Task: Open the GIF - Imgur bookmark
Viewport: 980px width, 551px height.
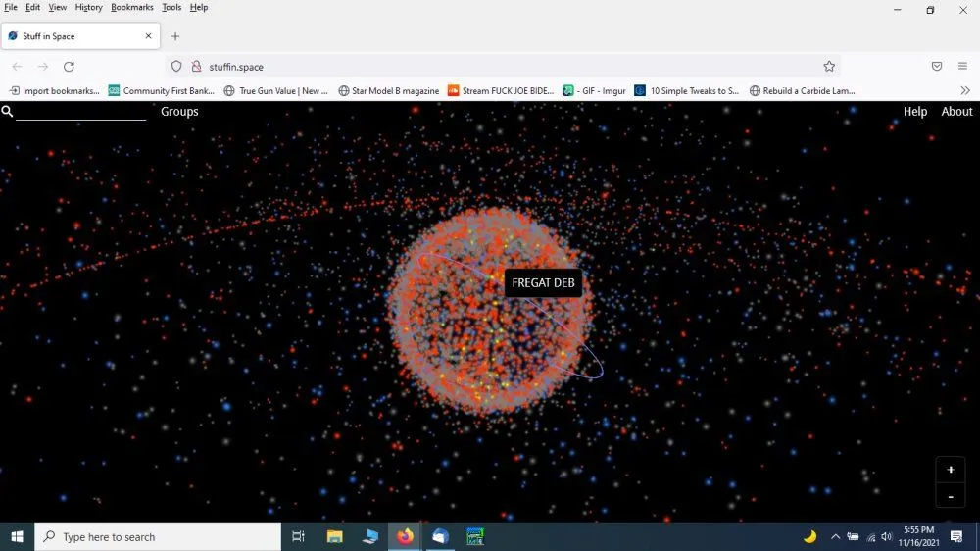Action: 595,90
